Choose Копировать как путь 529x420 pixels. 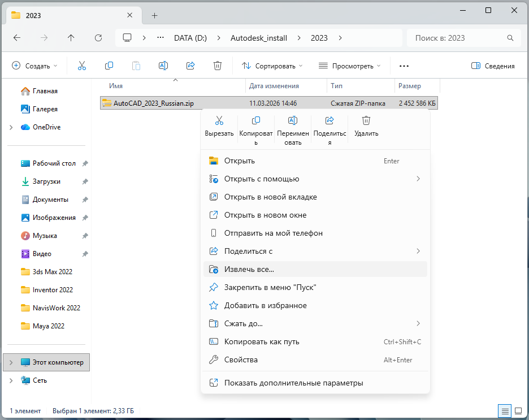pyautogui.click(x=315, y=342)
